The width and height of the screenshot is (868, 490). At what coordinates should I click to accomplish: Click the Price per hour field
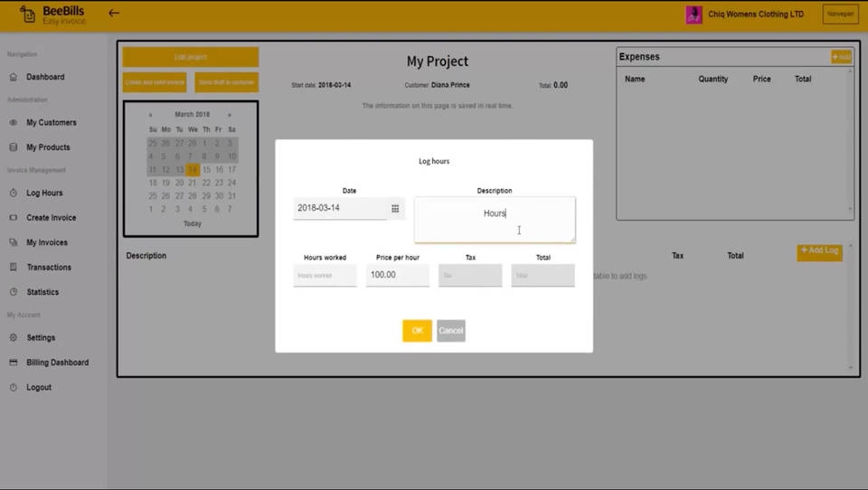coord(397,275)
